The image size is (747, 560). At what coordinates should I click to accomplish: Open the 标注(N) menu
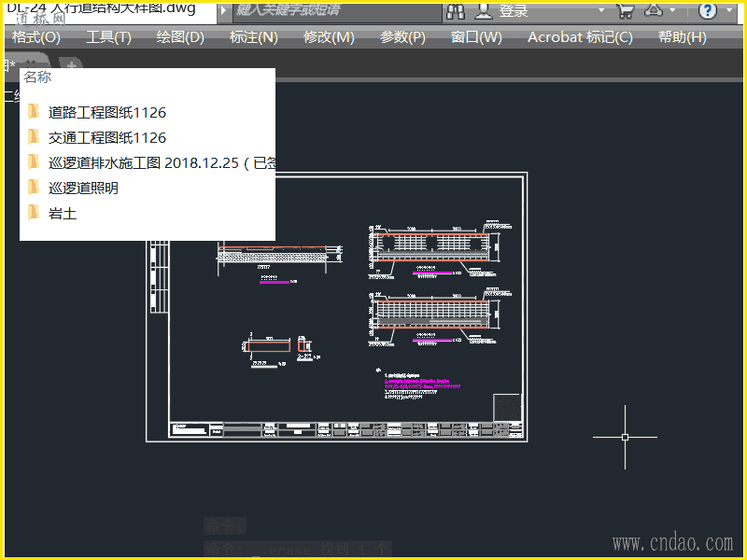(253, 37)
